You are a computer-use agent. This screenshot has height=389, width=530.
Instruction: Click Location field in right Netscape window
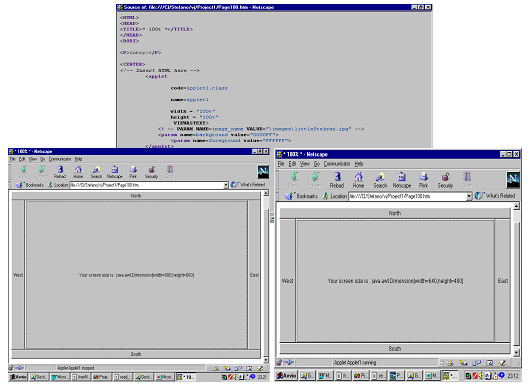pyautogui.click(x=408, y=196)
